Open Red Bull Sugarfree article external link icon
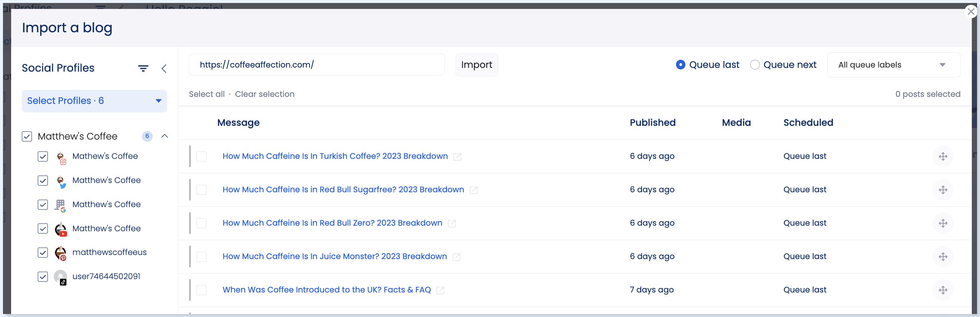Viewport: 980px width, 317px height. 474,190
